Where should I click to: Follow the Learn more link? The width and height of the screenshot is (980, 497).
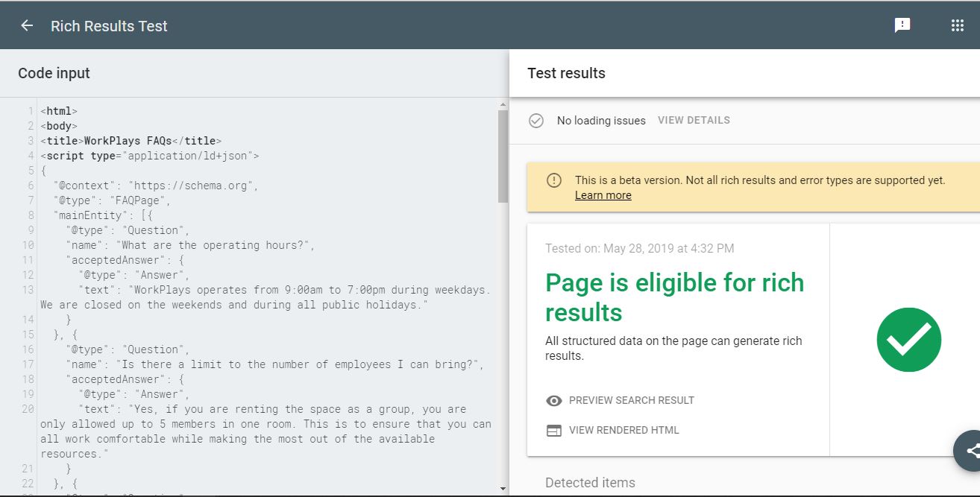tap(603, 195)
